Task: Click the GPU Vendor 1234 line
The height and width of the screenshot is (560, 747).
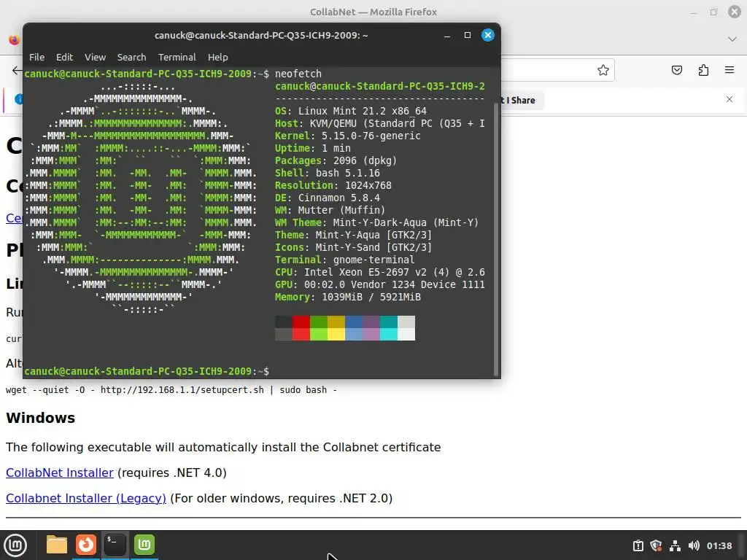Action: pyautogui.click(x=379, y=285)
